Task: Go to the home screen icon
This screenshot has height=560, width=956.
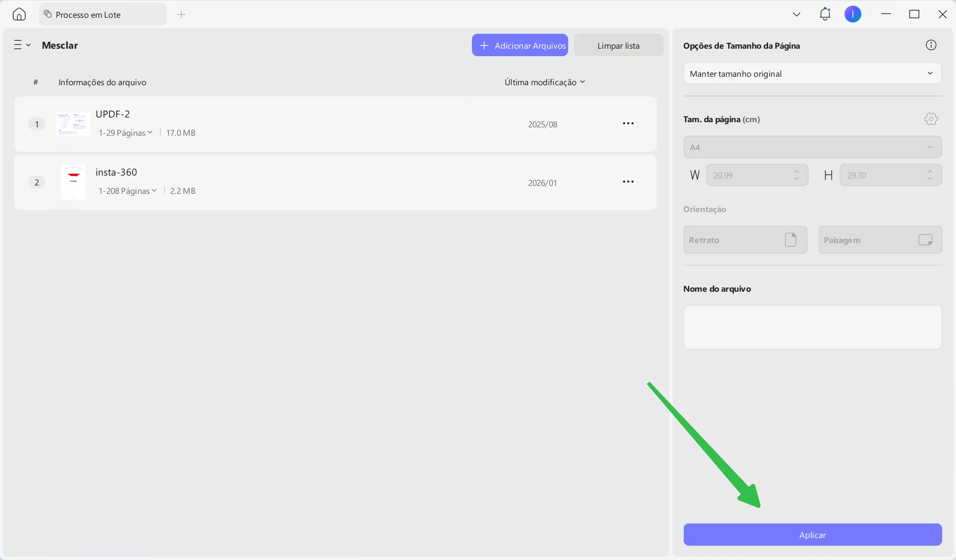Action: click(x=19, y=15)
